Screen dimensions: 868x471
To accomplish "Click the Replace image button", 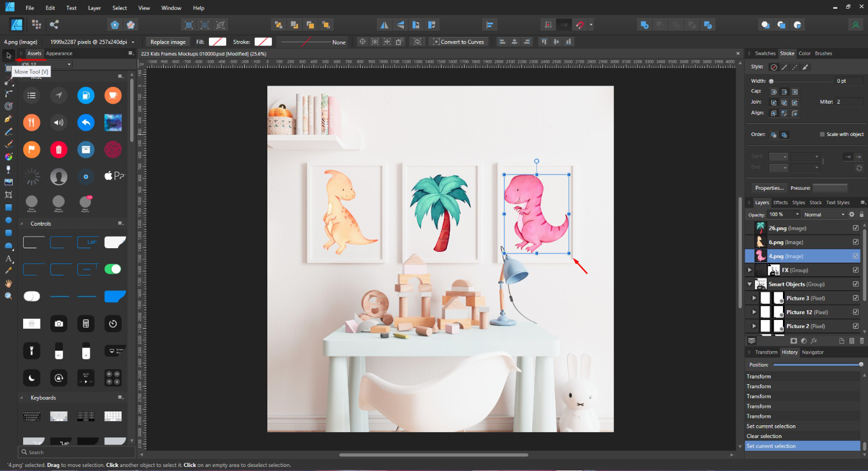I will coord(168,42).
